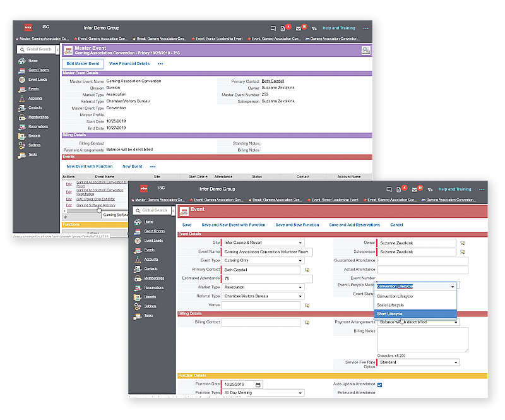This screenshot has width=505, height=420.
Task: Select Social Lifecycle option in list
Action: pyautogui.click(x=415, y=305)
